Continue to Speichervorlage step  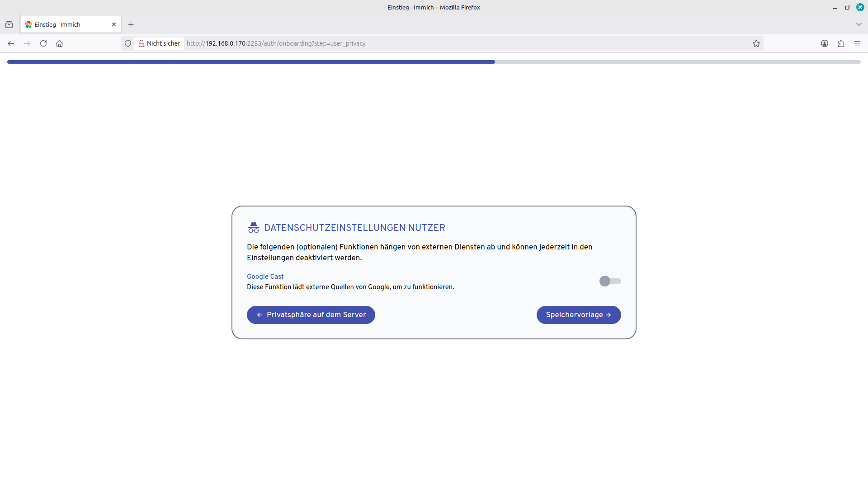[x=579, y=315]
